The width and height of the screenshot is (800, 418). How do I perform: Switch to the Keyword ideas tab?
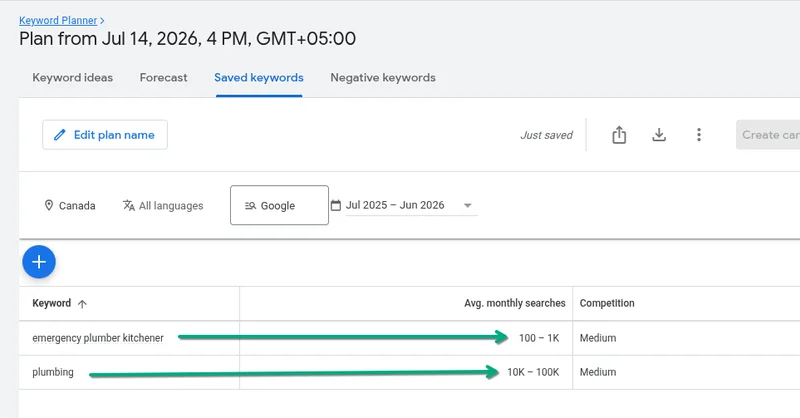pyautogui.click(x=72, y=78)
